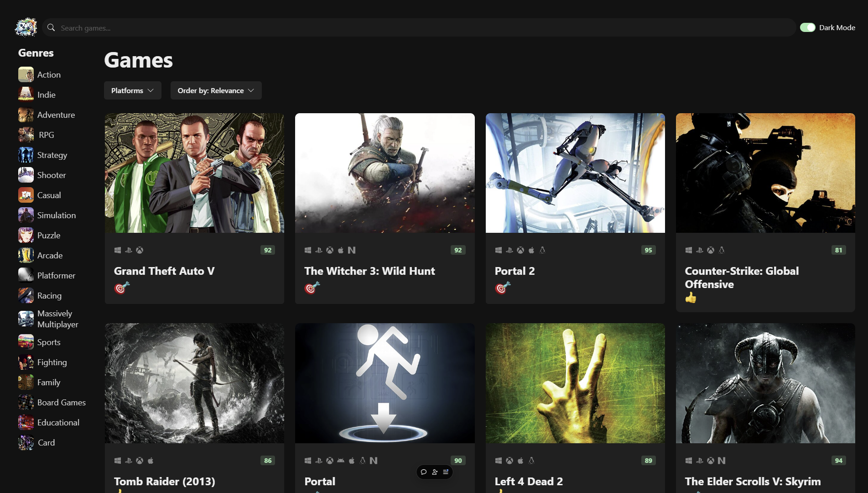Click the Xbox icon on Grand Theft Auto V card
The width and height of the screenshot is (868, 493).
pyautogui.click(x=140, y=250)
